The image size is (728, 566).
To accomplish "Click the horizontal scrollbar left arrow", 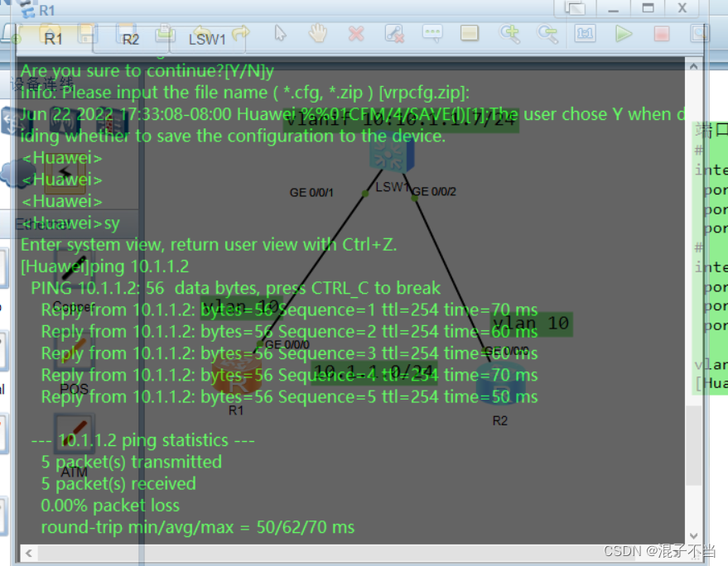I will (29, 553).
